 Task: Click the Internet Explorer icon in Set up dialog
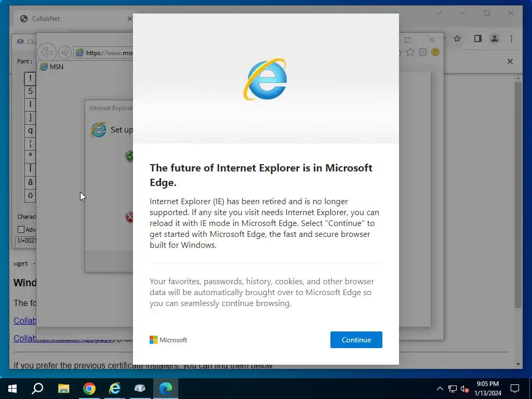[x=98, y=129]
